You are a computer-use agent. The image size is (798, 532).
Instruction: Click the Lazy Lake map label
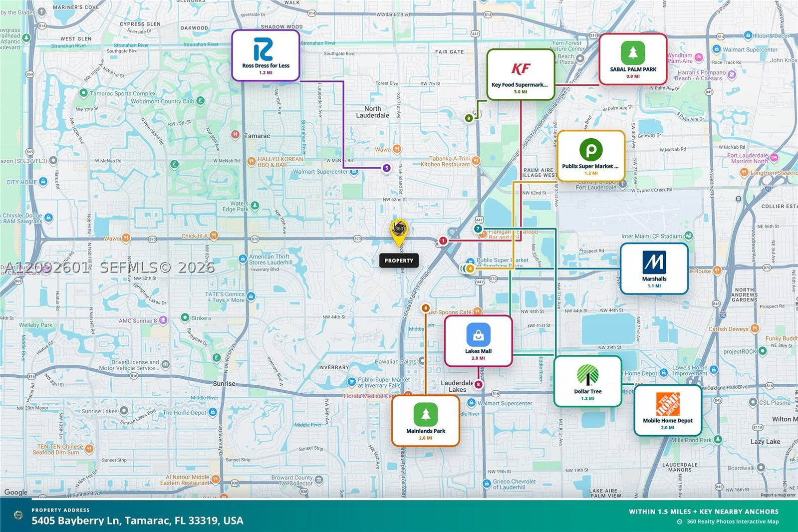[x=765, y=442]
